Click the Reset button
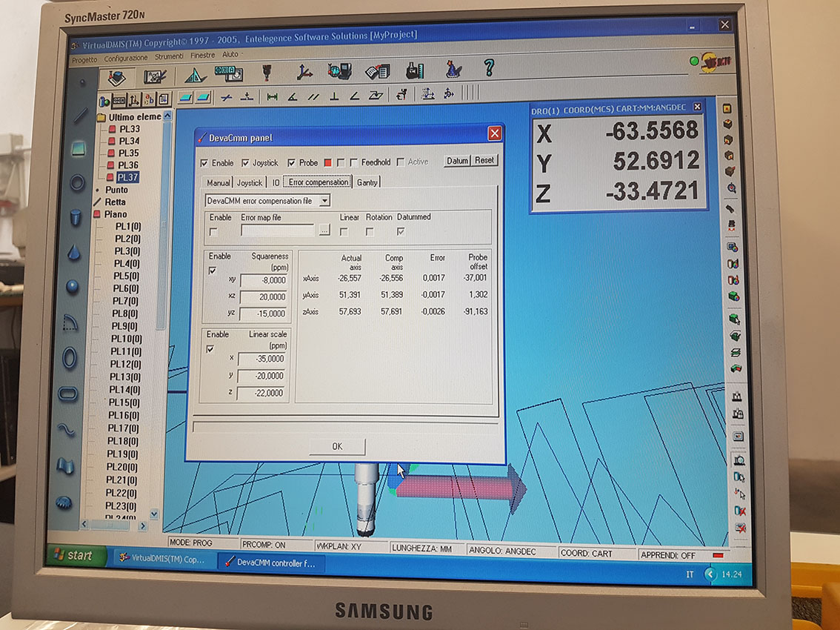Screen dimensions: 840x630 484,160
